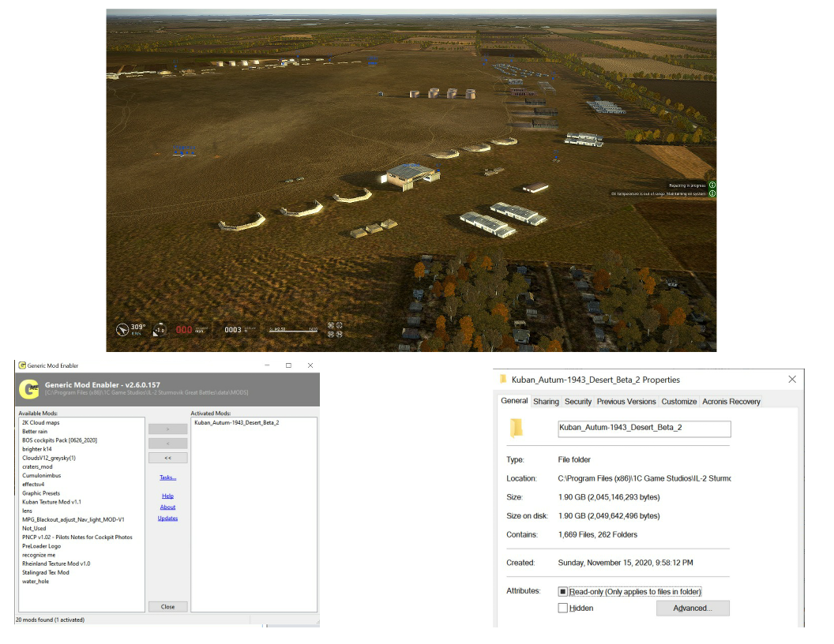This screenshot has width=834, height=644.
Task: Click the "20 mods found (1 activated)" status bar
Action: click(50, 620)
